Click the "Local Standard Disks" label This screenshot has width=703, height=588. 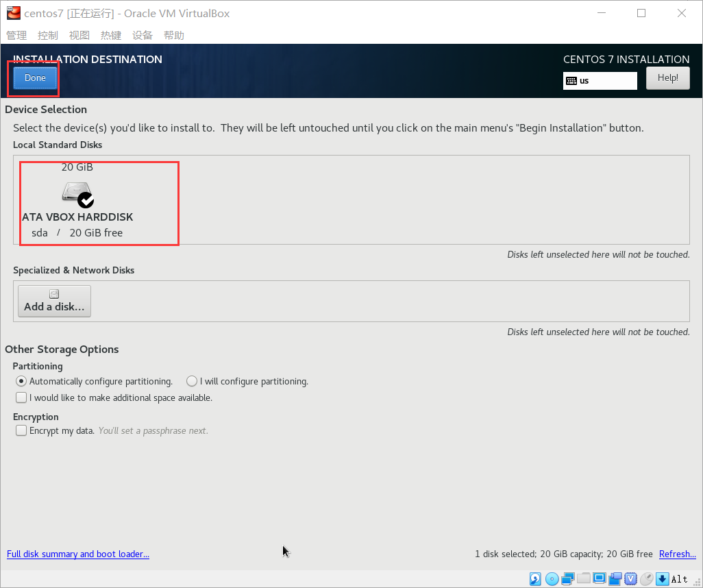[x=58, y=145]
